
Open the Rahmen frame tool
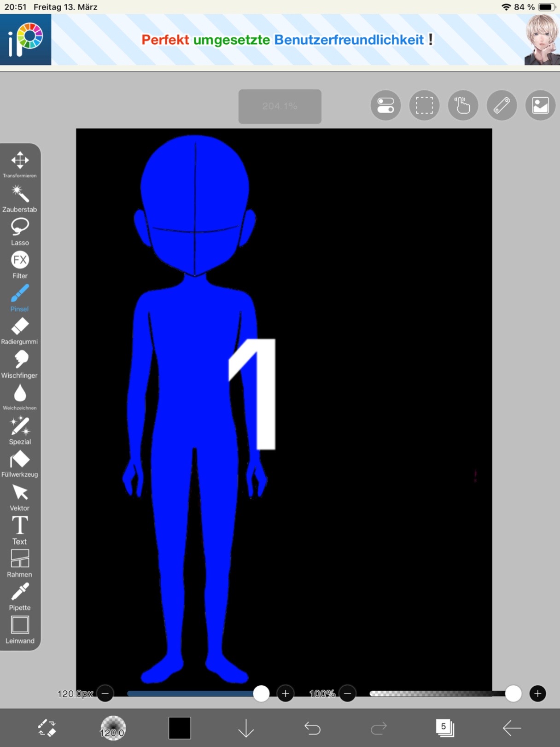point(20,564)
